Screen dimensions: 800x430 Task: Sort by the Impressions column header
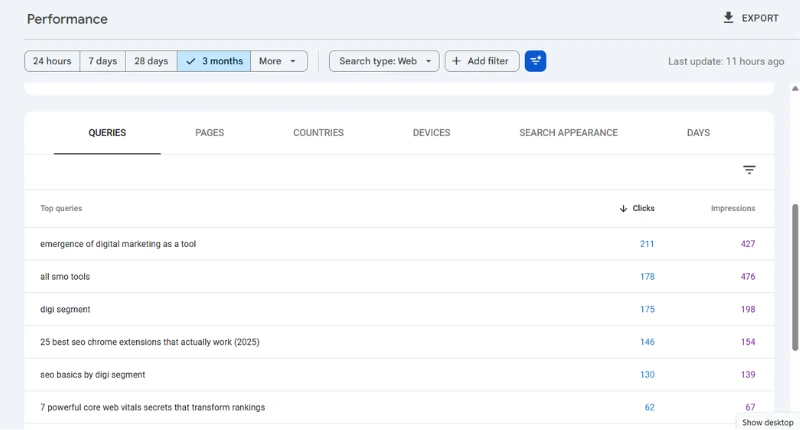tap(732, 209)
